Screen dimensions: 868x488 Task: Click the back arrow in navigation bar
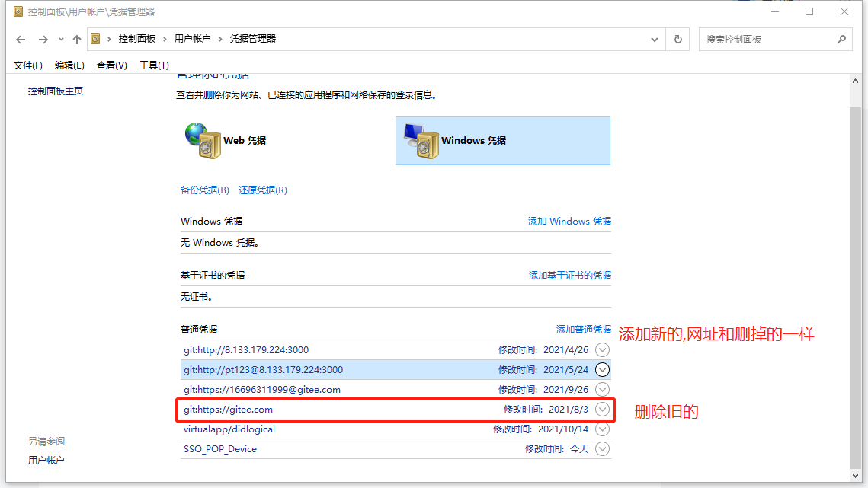tap(20, 39)
